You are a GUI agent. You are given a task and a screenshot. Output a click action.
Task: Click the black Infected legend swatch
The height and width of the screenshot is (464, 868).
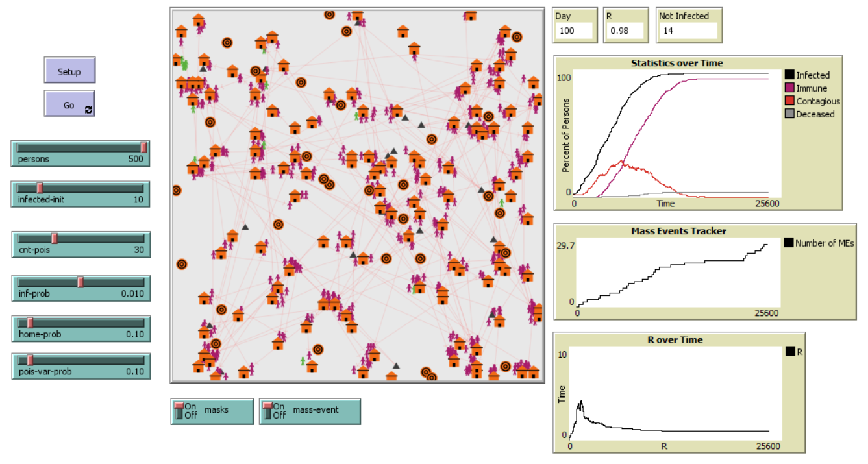[x=789, y=75]
